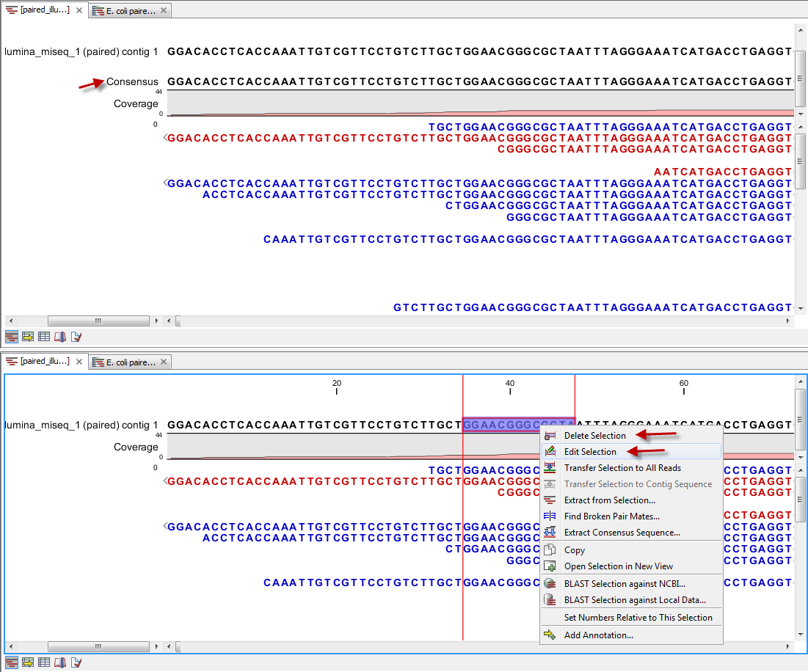This screenshot has width=808, height=672.
Task: Open the history view via the book icon
Action: tap(60, 336)
